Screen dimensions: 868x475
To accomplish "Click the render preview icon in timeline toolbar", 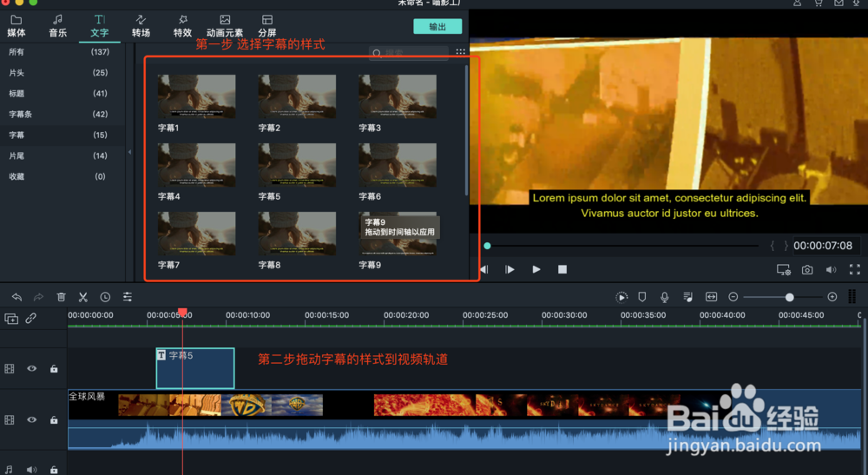I will click(621, 297).
